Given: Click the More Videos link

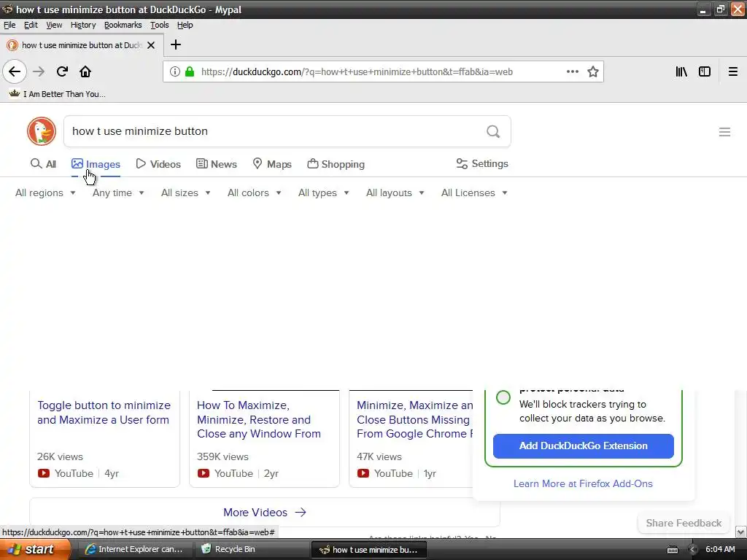Looking at the screenshot, I should [264, 513].
